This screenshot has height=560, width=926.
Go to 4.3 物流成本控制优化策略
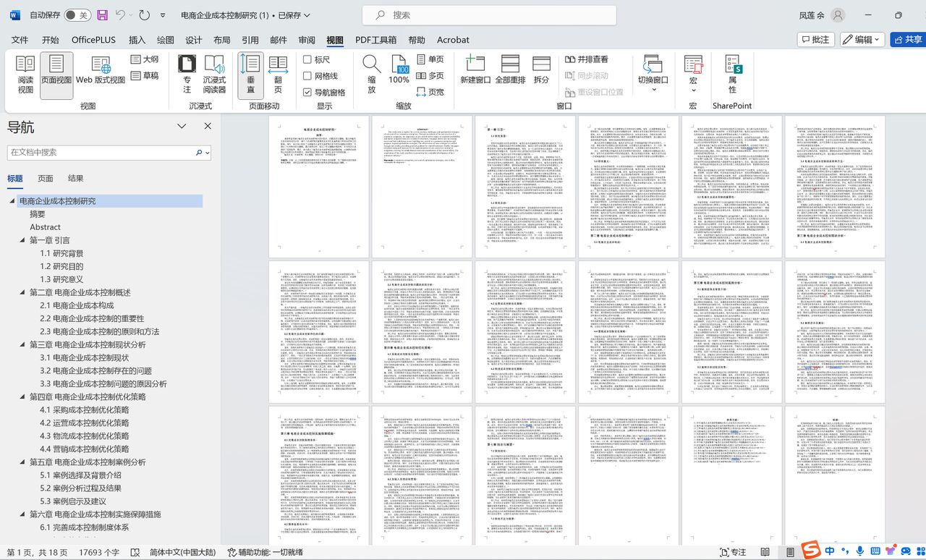coord(85,436)
